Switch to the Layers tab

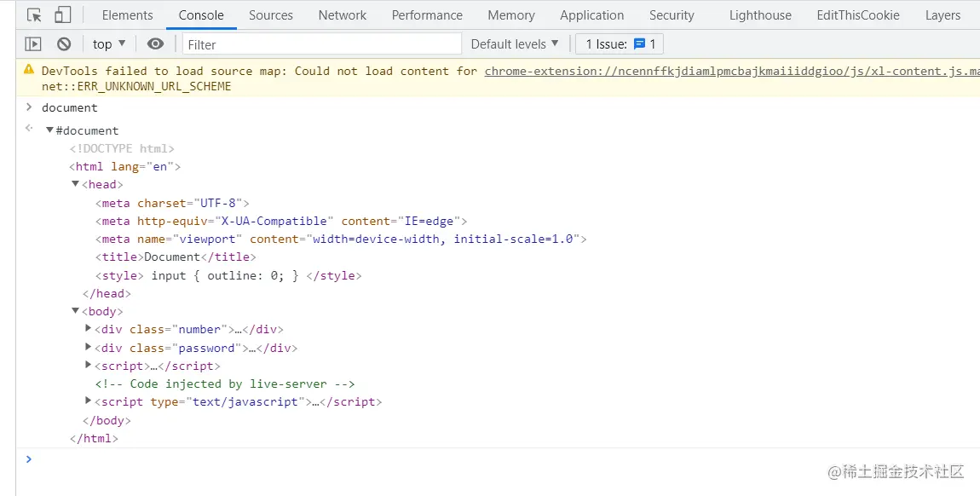[x=943, y=15]
